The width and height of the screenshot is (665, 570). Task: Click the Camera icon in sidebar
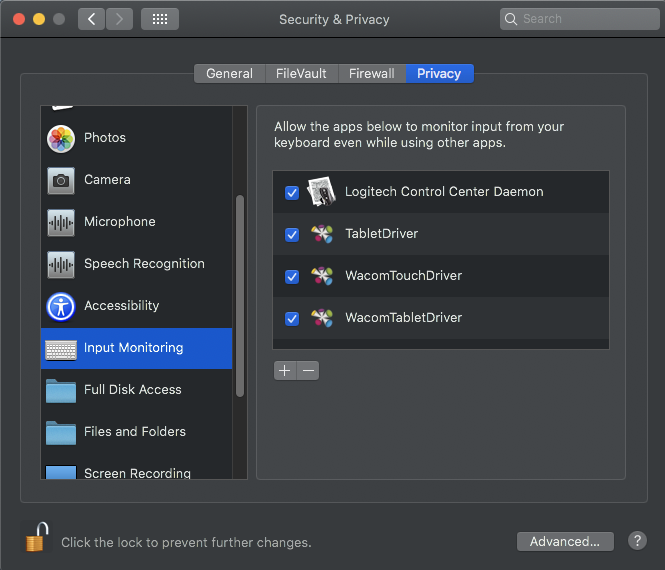click(61, 181)
